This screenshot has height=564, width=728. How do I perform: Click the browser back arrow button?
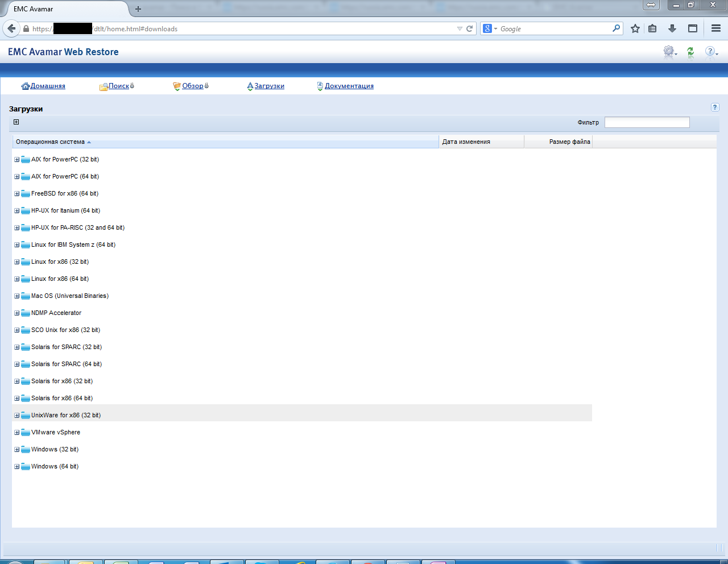pos(11,28)
